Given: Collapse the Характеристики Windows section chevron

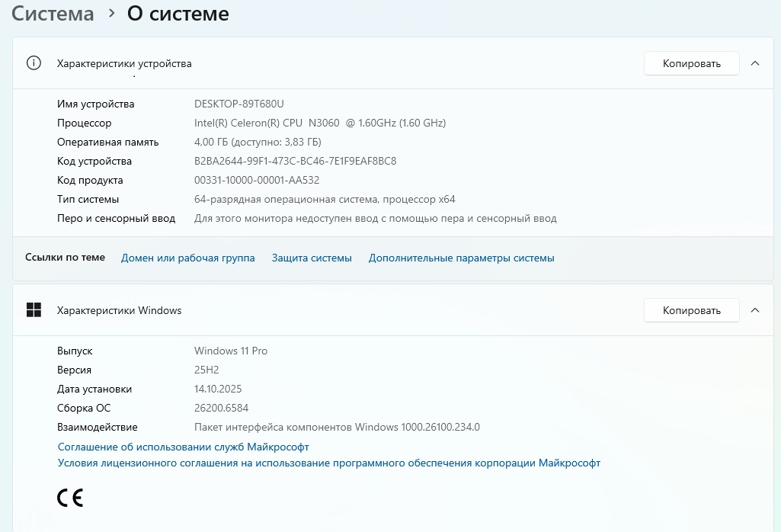Looking at the screenshot, I should (x=755, y=310).
